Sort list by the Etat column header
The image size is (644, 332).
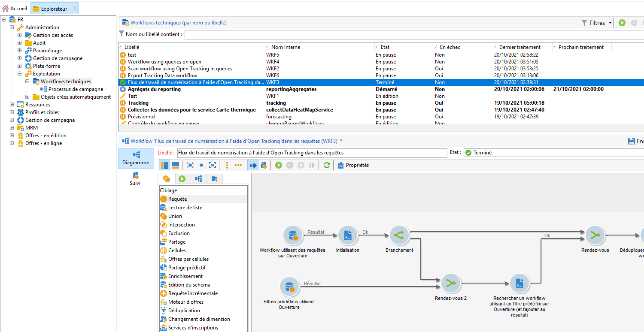pyautogui.click(x=385, y=47)
